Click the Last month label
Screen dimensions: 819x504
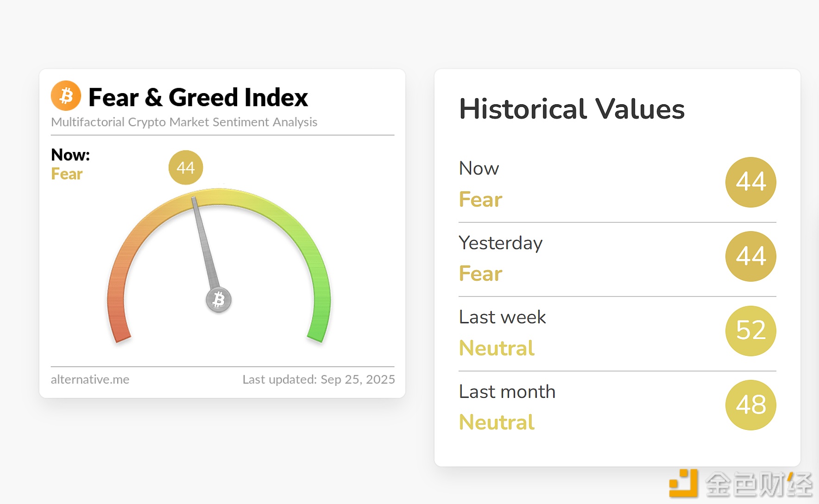point(507,392)
